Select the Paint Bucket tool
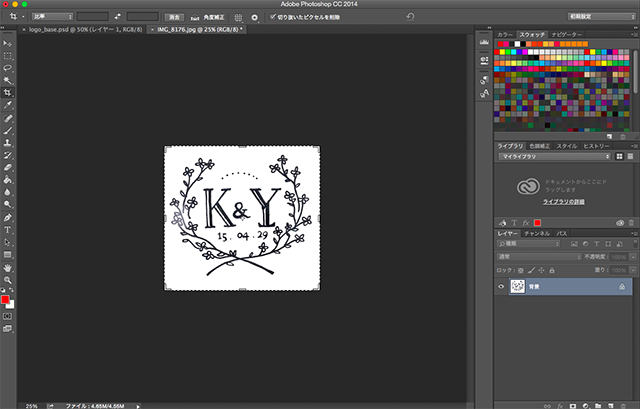The image size is (640, 409). pos(7,180)
